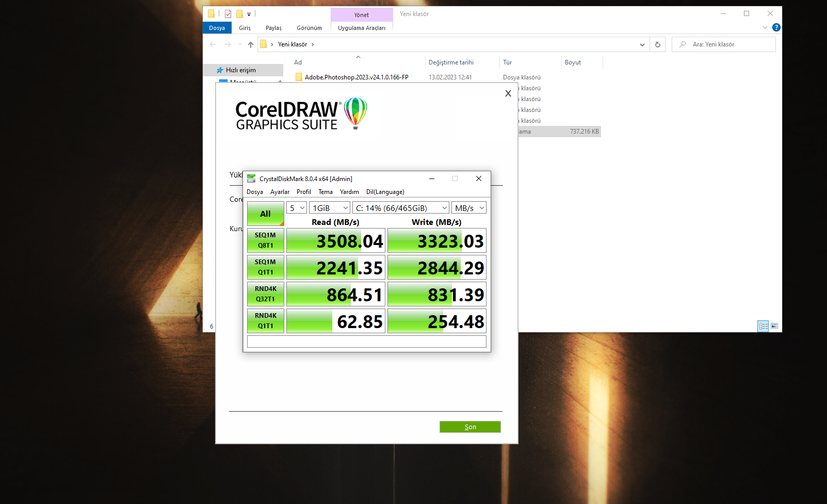Start the SEQ1M Q8T1 test
The height and width of the screenshot is (504, 827).
[266, 240]
